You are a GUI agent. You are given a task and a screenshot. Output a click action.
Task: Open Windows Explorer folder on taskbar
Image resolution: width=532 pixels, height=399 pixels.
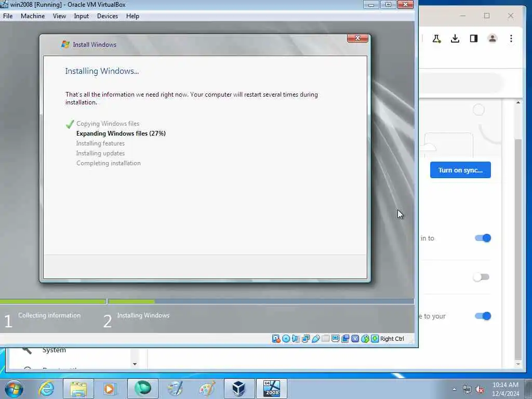78,389
